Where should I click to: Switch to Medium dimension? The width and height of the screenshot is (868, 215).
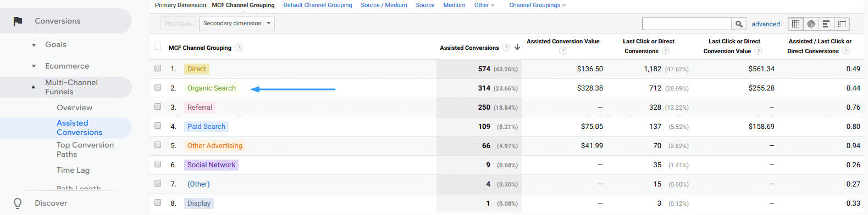click(454, 5)
